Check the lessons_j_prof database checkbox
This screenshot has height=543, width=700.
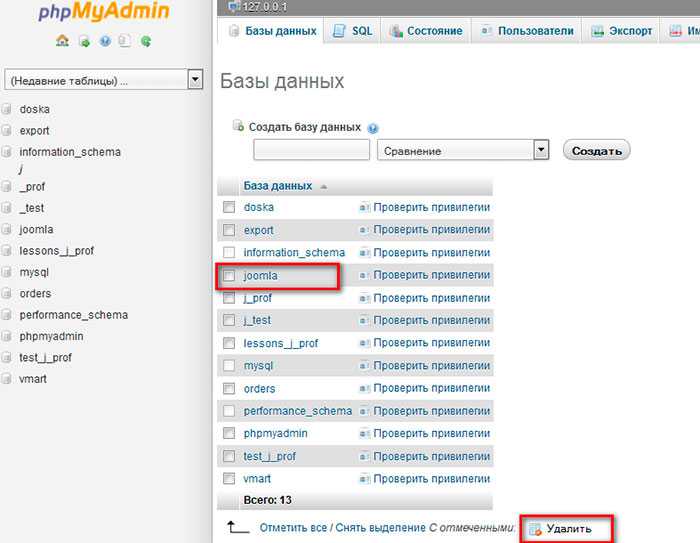point(229,343)
